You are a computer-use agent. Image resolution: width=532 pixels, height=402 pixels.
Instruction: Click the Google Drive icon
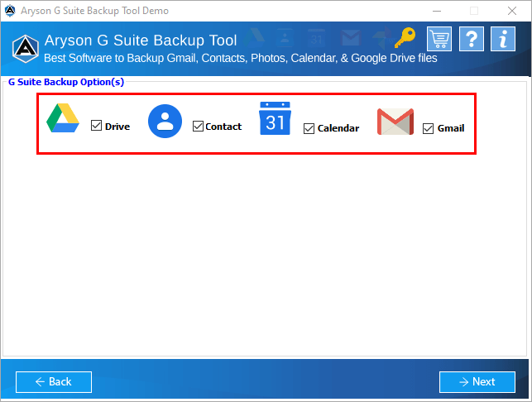[x=63, y=118]
